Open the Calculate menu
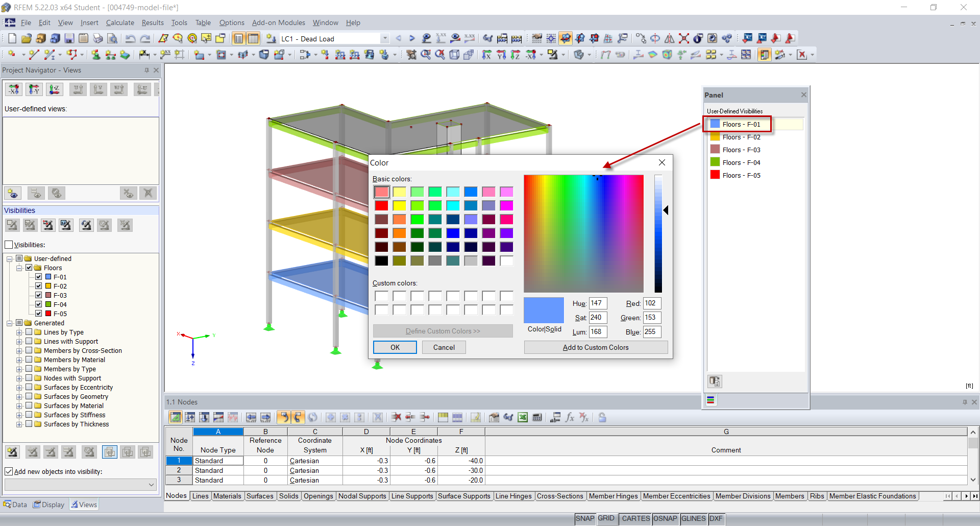Screen dimensions: 980x526 (x=120, y=22)
